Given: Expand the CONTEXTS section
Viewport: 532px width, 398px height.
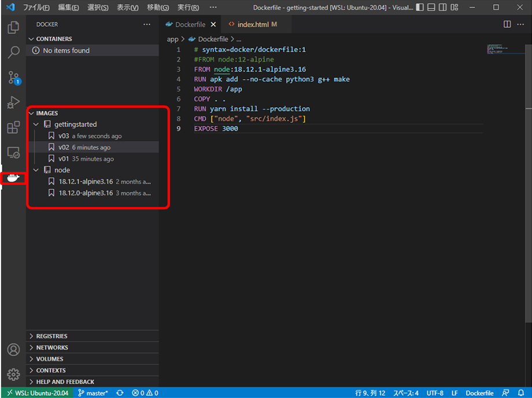Looking at the screenshot, I should point(93,370).
